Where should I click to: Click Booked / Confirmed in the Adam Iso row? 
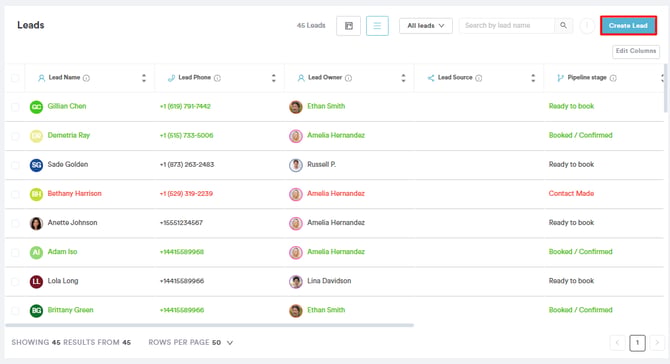[x=580, y=252]
